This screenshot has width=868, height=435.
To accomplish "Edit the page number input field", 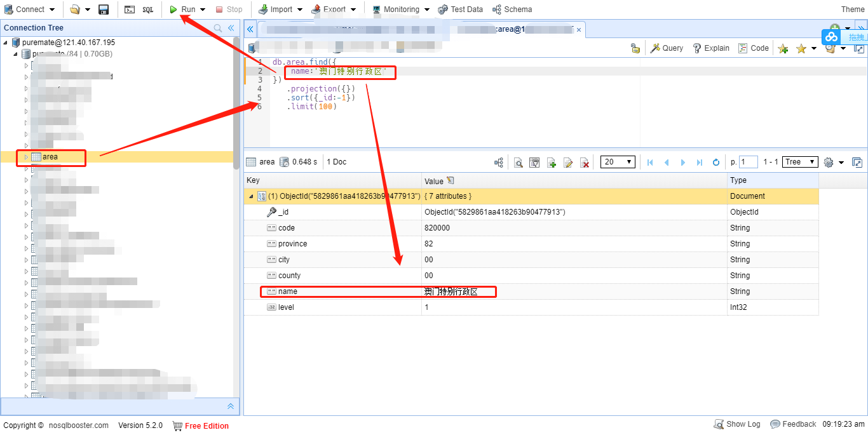I will click(x=748, y=163).
